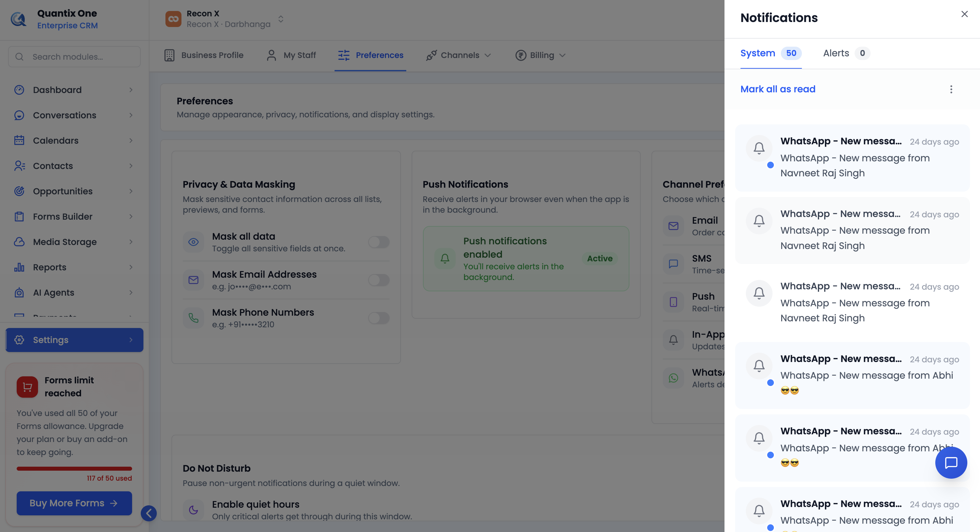
Task: Click the Quantix One logo icon
Action: pos(18,19)
